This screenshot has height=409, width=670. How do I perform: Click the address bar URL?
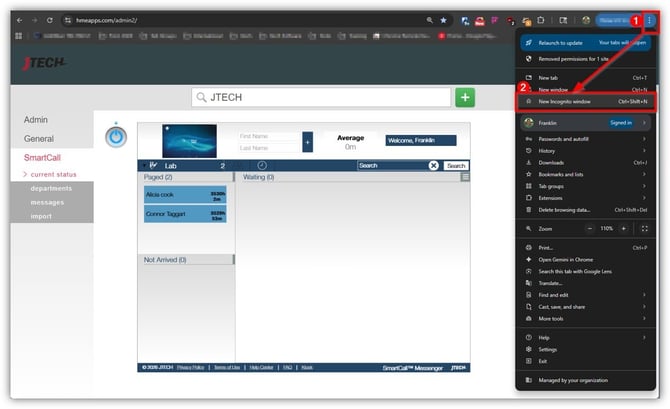[x=106, y=20]
